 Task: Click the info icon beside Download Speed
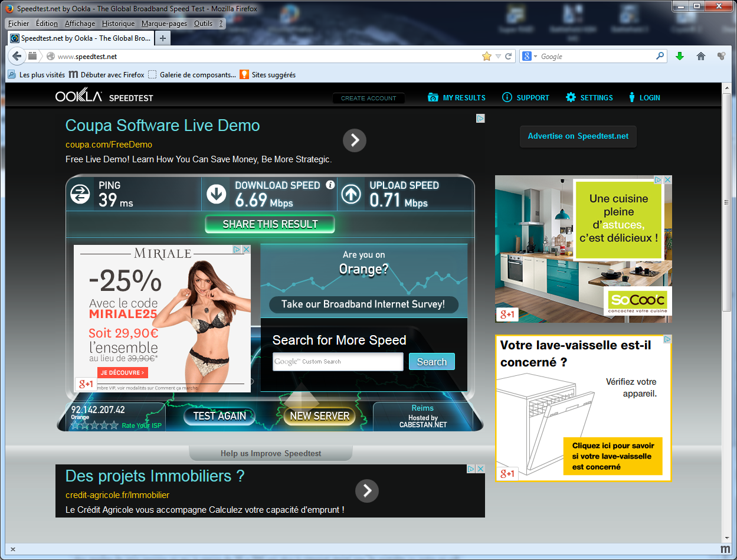point(330,185)
